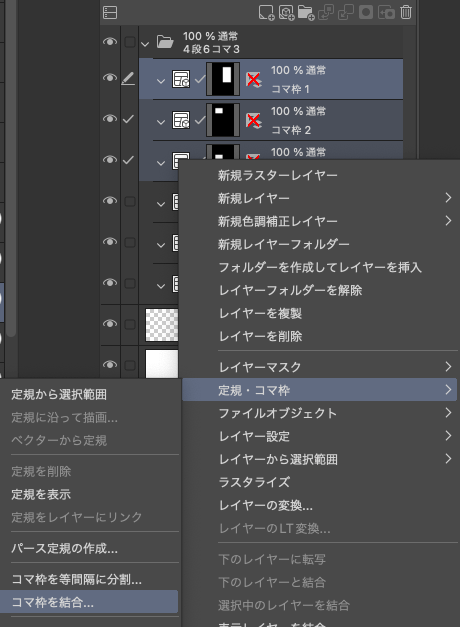Tick the checkbox beside the checkerboard layer

coord(130,323)
